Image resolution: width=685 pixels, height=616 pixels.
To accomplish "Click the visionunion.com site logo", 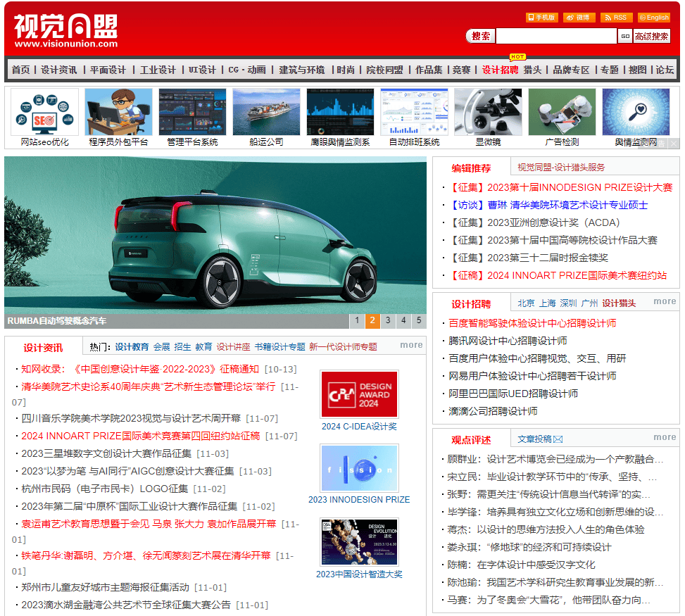I will pos(65,32).
